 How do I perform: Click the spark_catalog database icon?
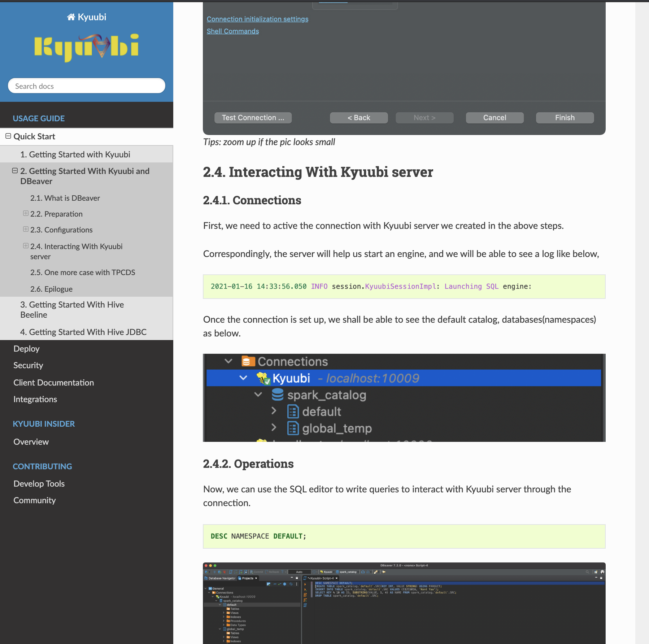[277, 395]
